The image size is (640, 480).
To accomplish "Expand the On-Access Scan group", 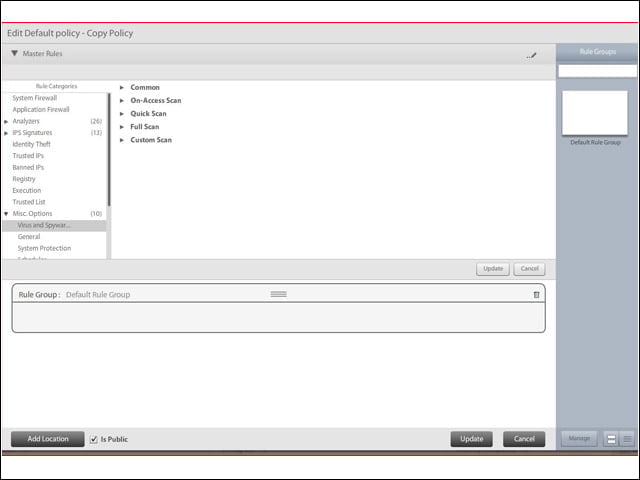I will (122, 100).
